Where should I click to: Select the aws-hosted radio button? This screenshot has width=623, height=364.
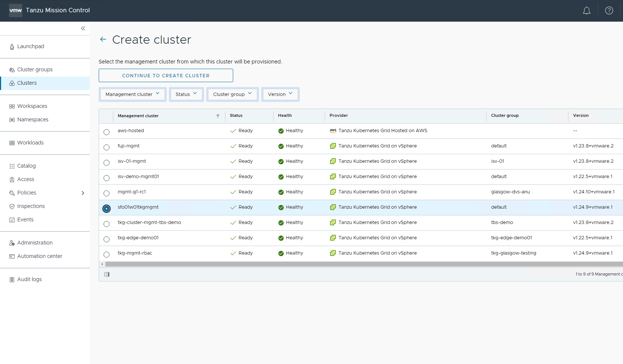(x=107, y=132)
